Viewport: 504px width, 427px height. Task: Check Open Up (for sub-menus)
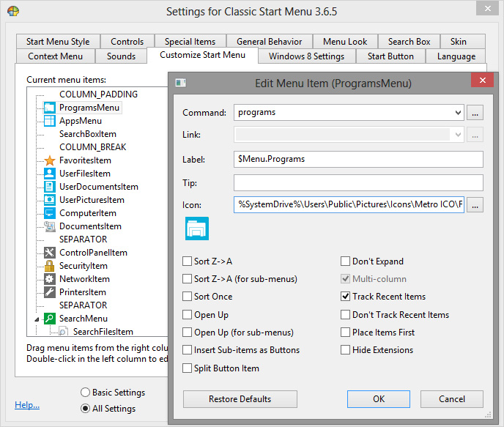pos(187,332)
